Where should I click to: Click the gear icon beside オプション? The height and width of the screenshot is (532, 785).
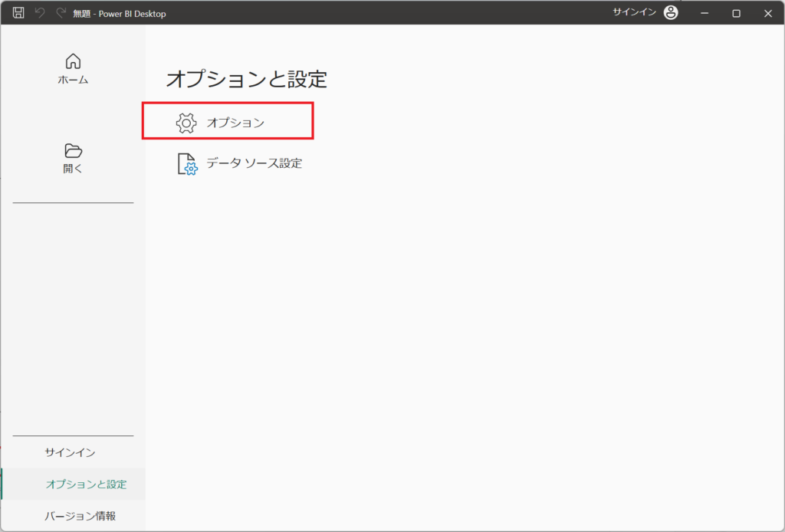186,123
